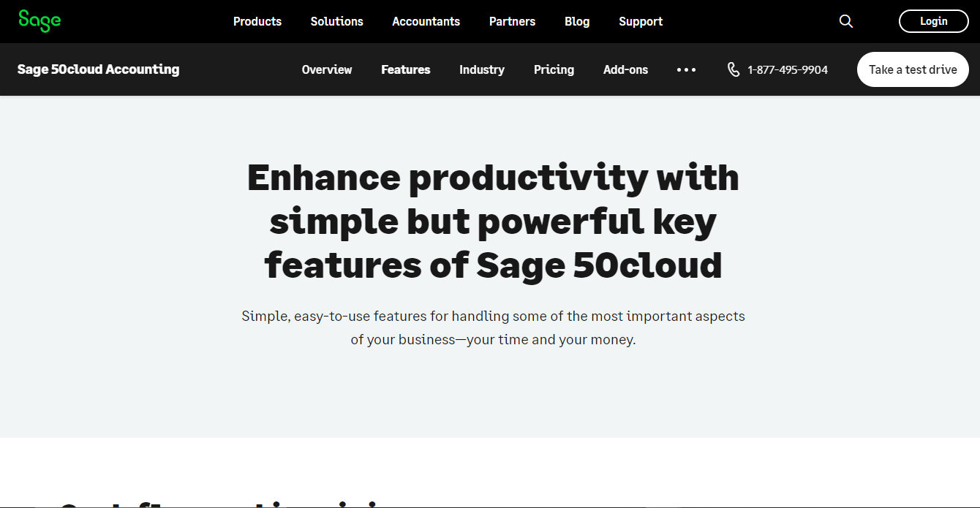Switch to the Industry tab
Image resolution: width=980 pixels, height=508 pixels.
[x=482, y=69]
